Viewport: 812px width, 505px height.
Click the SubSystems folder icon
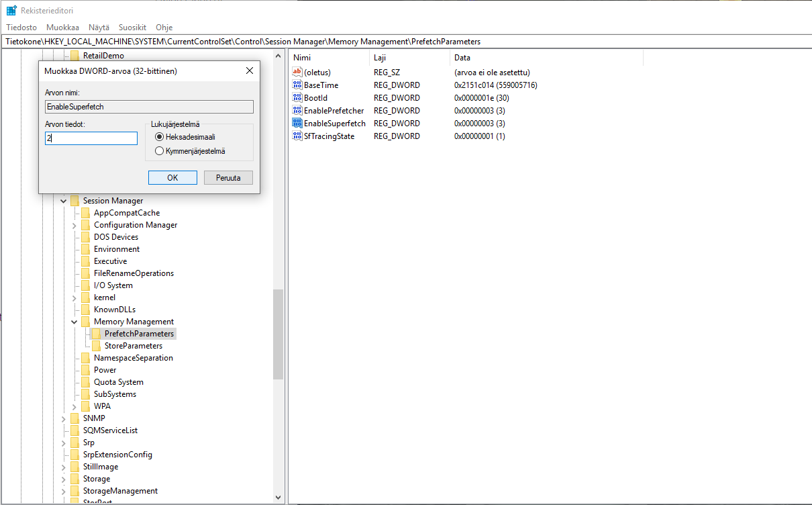coord(85,394)
